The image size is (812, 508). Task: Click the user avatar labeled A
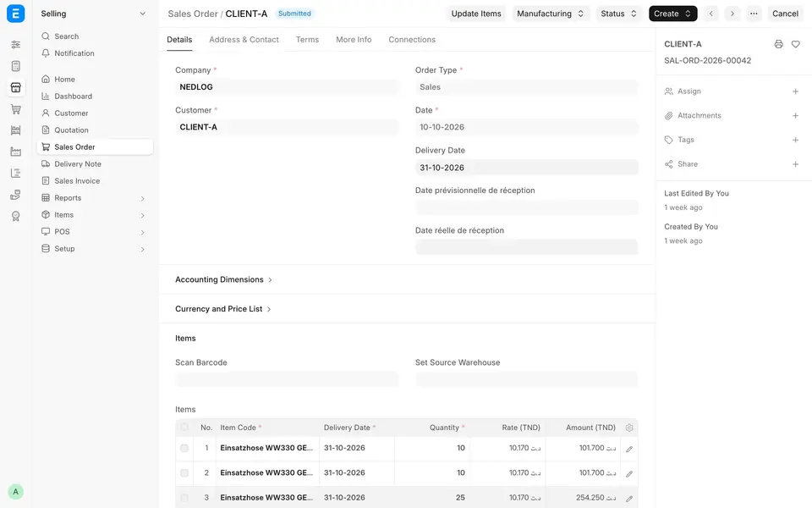15,491
